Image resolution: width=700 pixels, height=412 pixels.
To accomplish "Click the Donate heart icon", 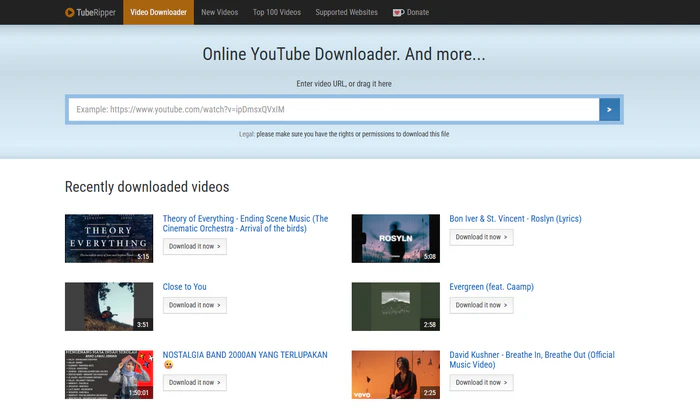I will point(398,12).
